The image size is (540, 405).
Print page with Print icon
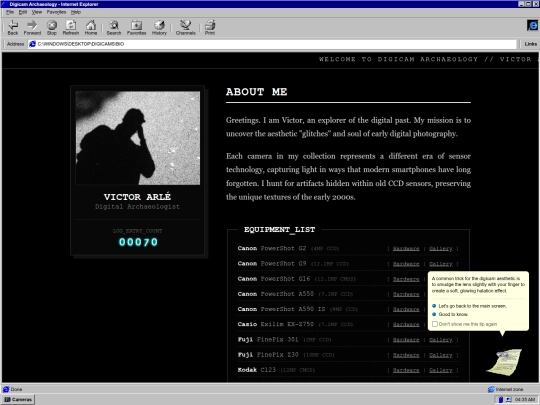coord(210,28)
